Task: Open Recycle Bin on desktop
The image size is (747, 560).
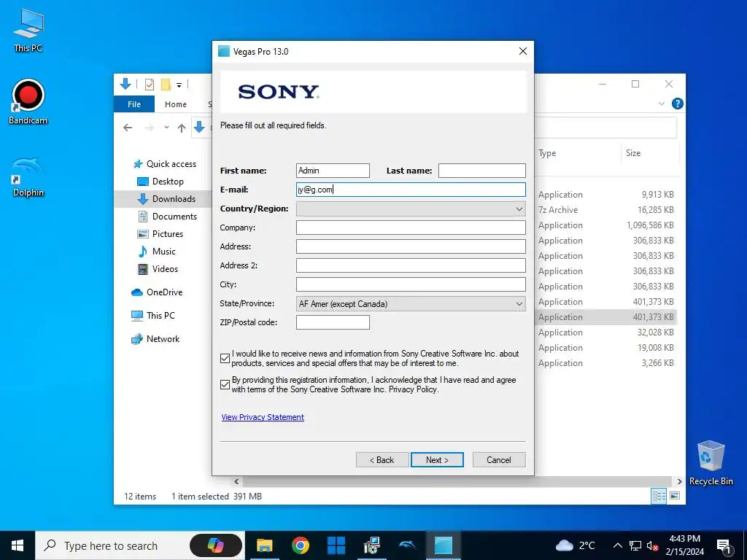Action: (711, 462)
